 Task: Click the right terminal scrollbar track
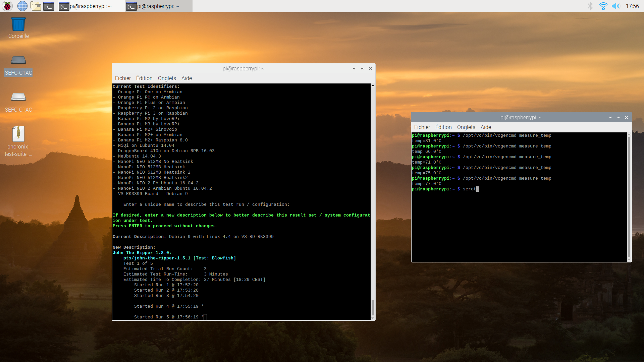pos(629,197)
